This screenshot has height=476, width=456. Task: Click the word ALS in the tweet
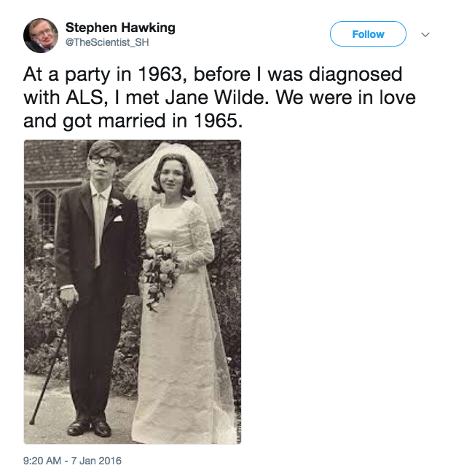pyautogui.click(x=87, y=98)
